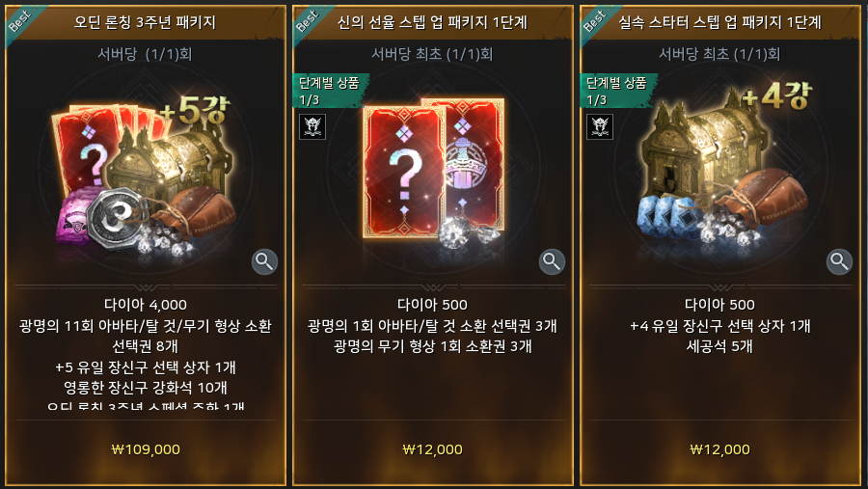
Task: Buy 신의 선율 package for ₩12,000
Action: pos(433,449)
